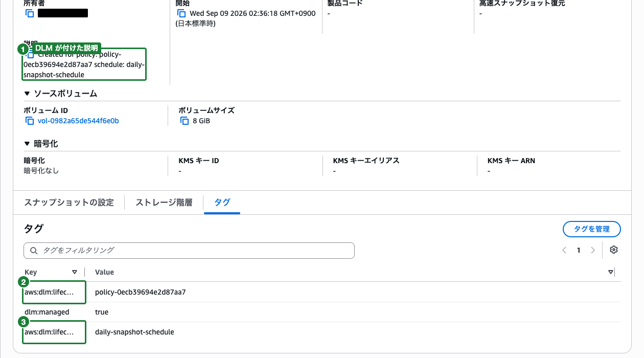Click the タグを管理 button

(x=592, y=229)
